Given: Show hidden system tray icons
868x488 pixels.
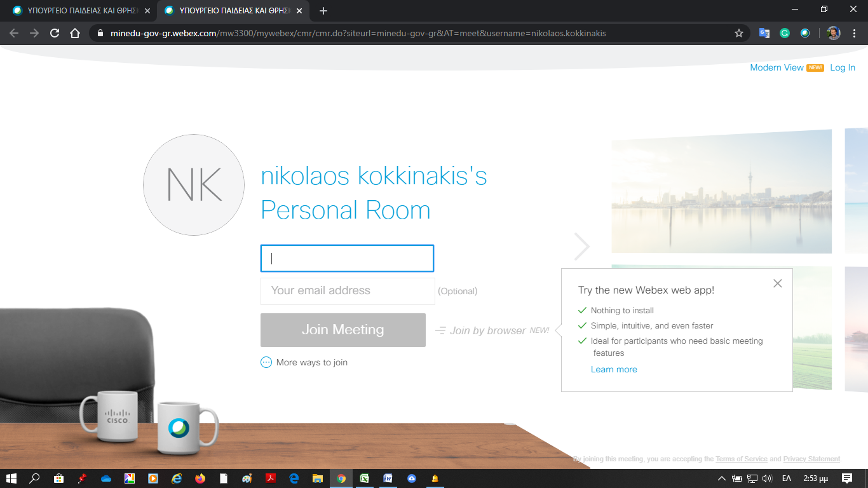Looking at the screenshot, I should coord(721,478).
